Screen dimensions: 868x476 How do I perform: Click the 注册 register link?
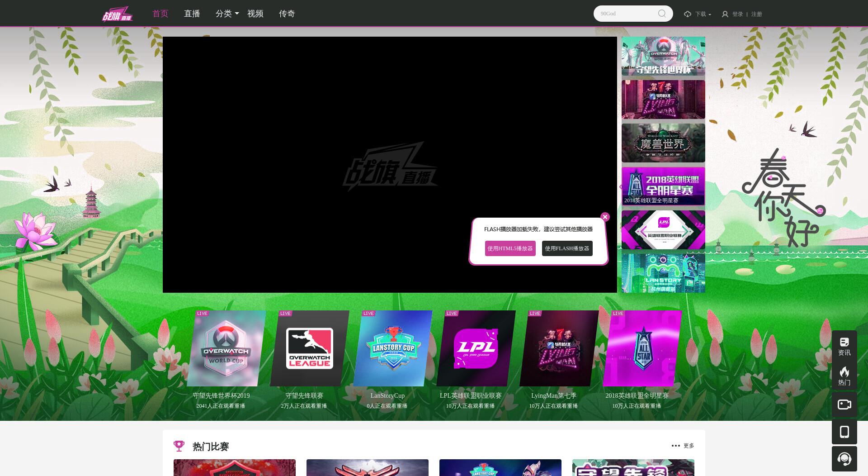point(757,14)
